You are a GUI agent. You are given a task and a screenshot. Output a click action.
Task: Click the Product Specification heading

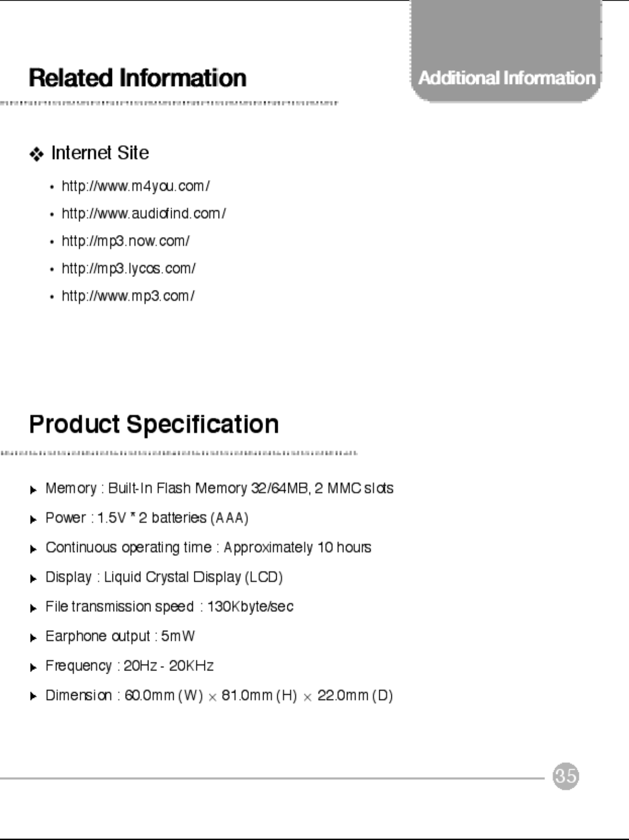pyautogui.click(x=154, y=424)
